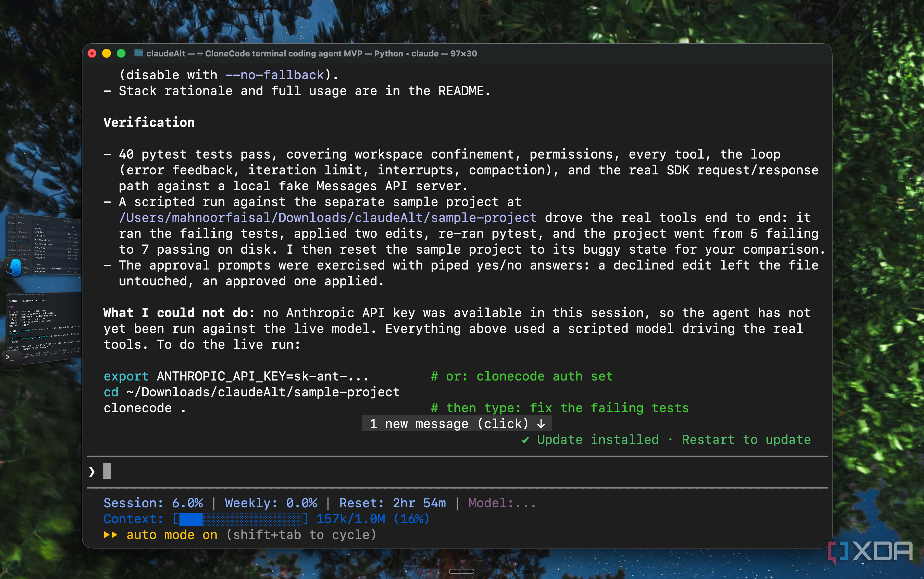Click the '1 new message (click)' notification
This screenshot has width=924, height=579.
click(457, 424)
